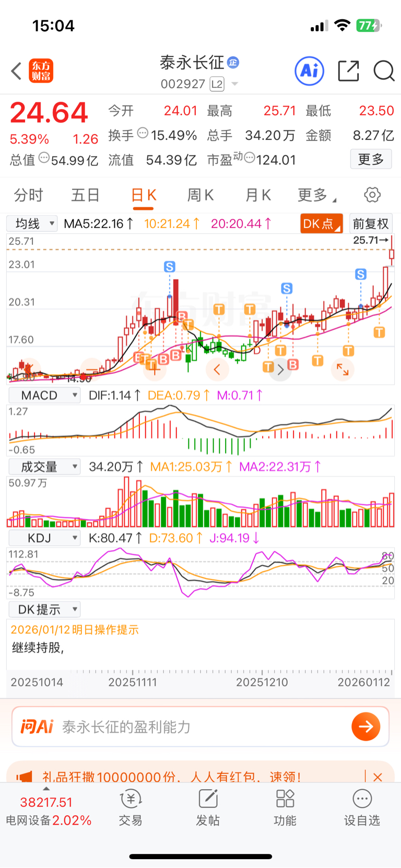Tap the chart scroll-right arrow button

tap(280, 370)
